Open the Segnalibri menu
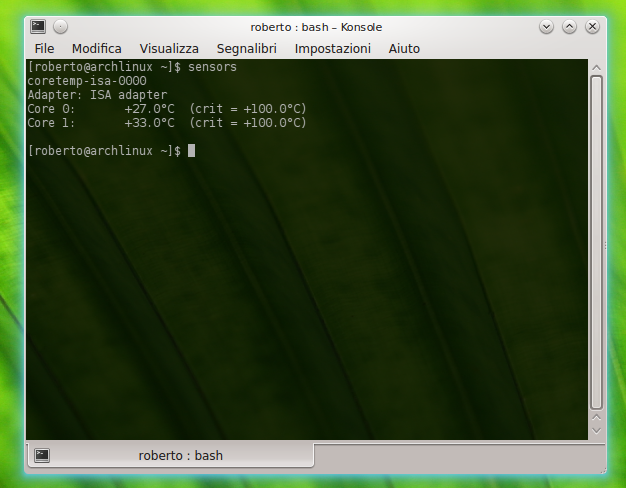Screen dimensions: 626x488 pyautogui.click(x=246, y=49)
